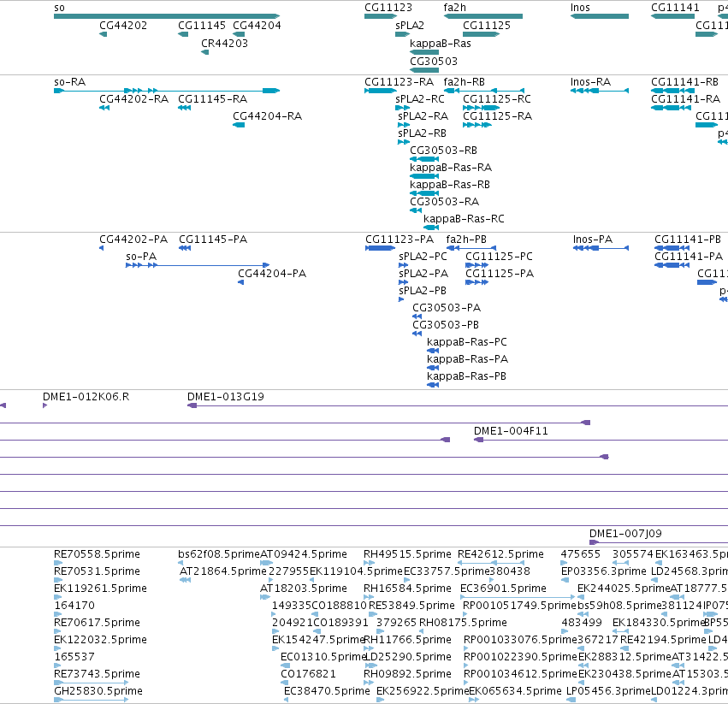Image resolution: width=728 pixels, height=704 pixels.
Task: Click the CG11145-PA protein label
Action: pyautogui.click(x=213, y=240)
